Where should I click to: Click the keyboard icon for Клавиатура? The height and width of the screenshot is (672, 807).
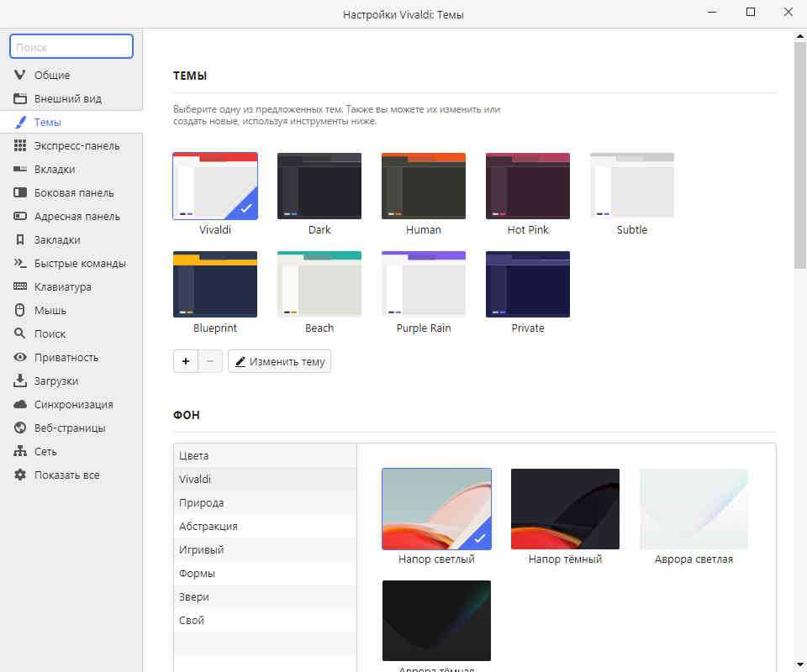[x=20, y=286]
